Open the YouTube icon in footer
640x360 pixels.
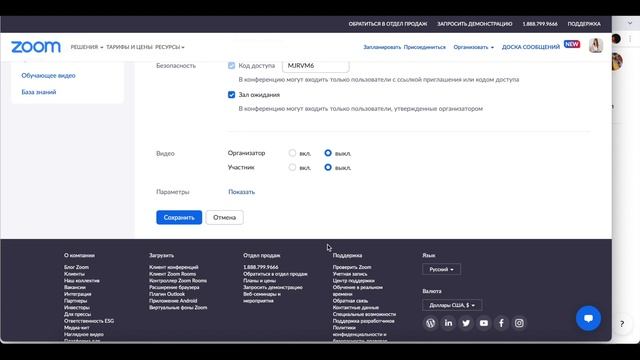(484, 323)
